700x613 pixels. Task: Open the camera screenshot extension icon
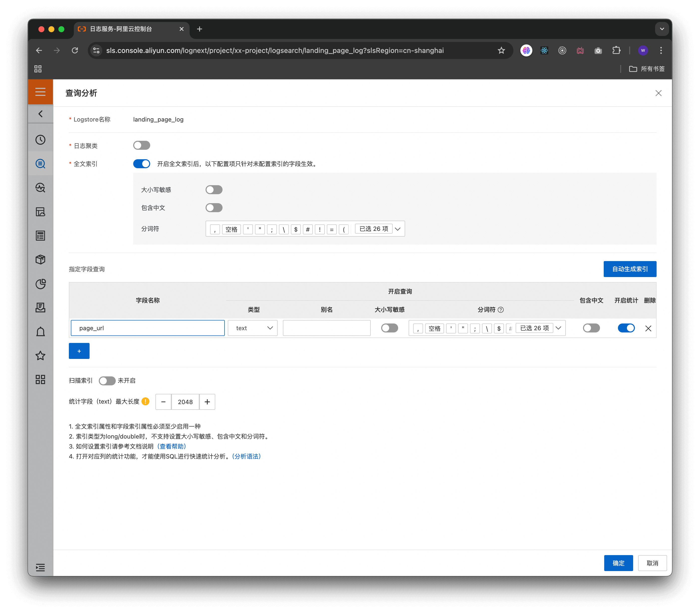pos(598,51)
